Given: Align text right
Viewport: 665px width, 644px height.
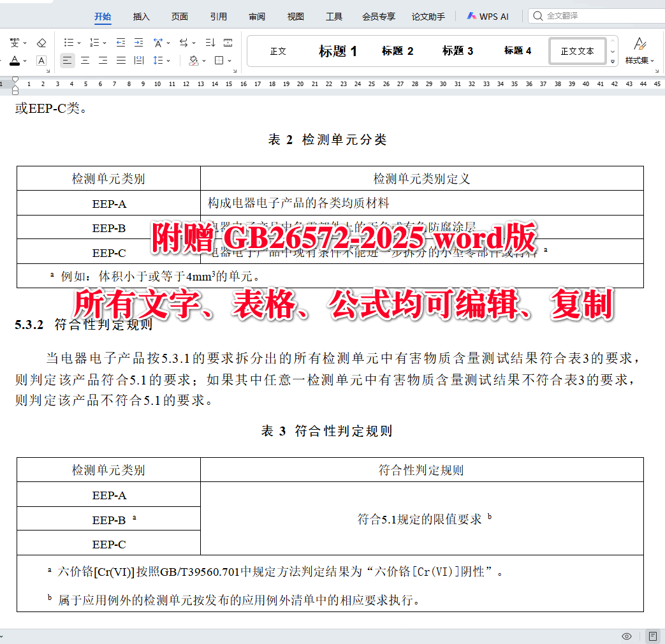Looking at the screenshot, I should coord(103,60).
